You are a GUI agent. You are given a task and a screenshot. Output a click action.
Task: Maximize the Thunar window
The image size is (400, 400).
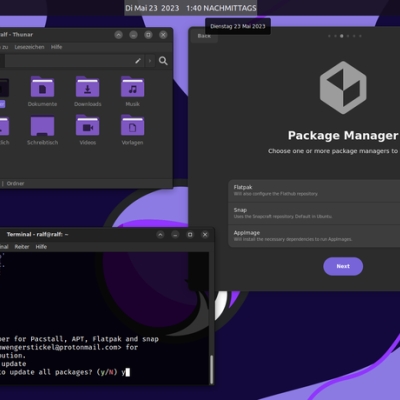[148, 35]
